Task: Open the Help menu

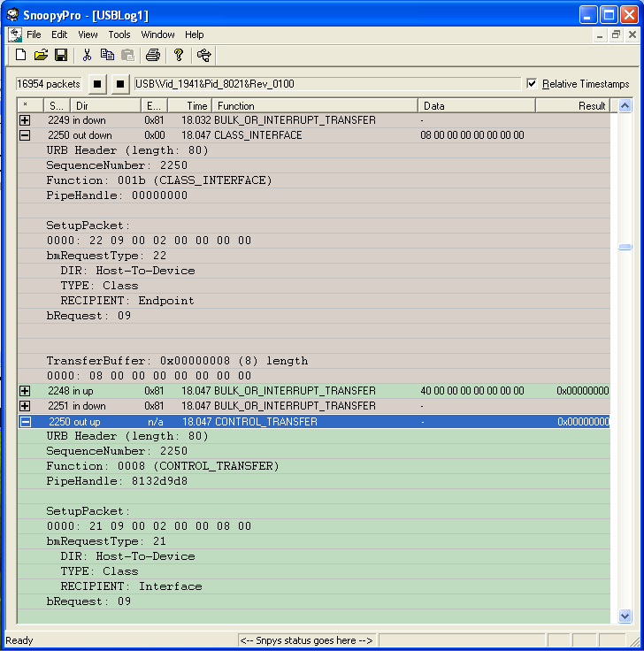Action: [x=195, y=34]
